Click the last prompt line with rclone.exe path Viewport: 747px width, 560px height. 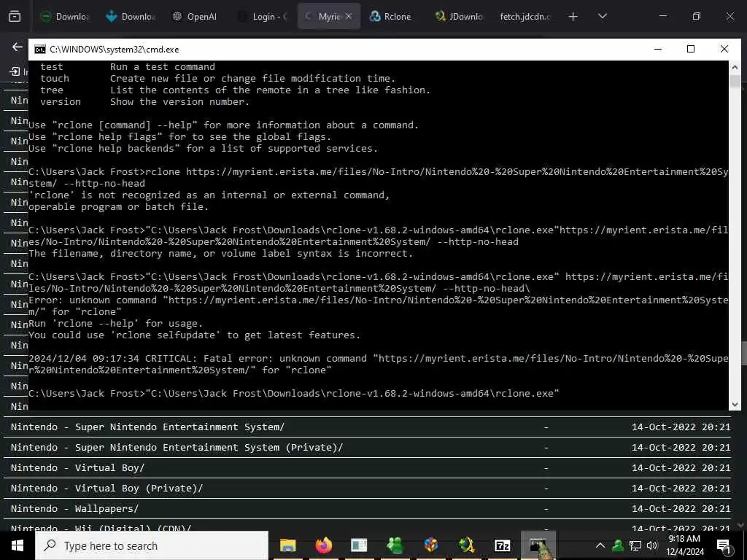(294, 393)
